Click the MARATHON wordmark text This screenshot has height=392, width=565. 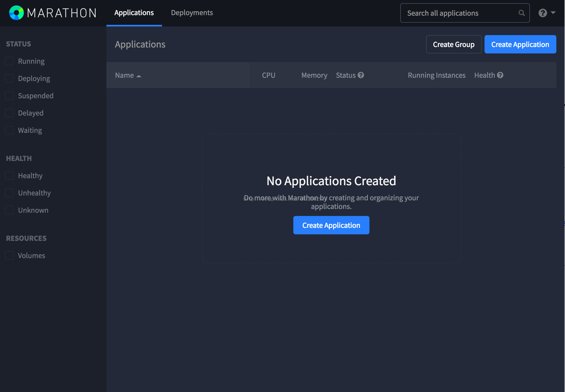pyautogui.click(x=62, y=13)
